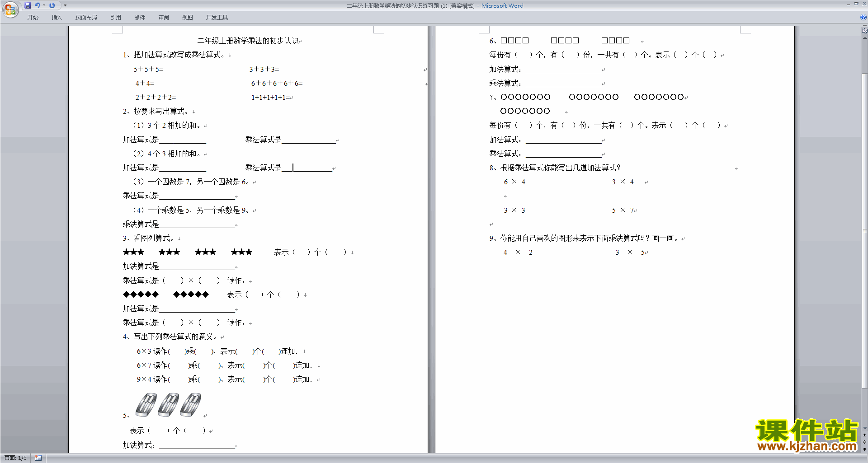This screenshot has height=463, width=868.
Task: Undo the last action
Action: 38,5
